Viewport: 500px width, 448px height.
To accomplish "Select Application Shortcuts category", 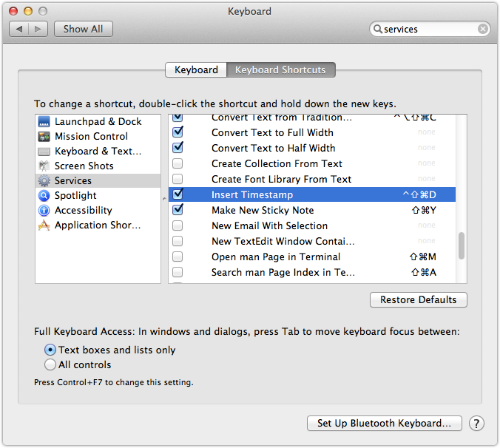I will point(98,225).
